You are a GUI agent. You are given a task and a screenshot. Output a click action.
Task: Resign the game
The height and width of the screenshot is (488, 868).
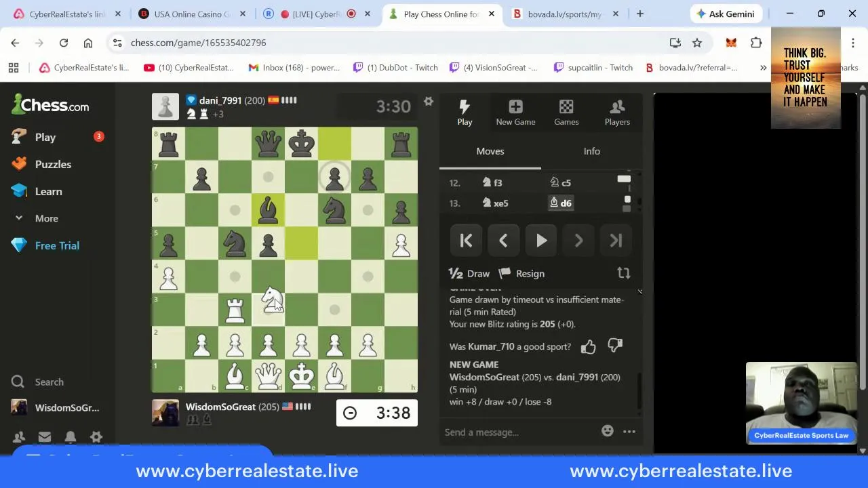pyautogui.click(x=521, y=274)
